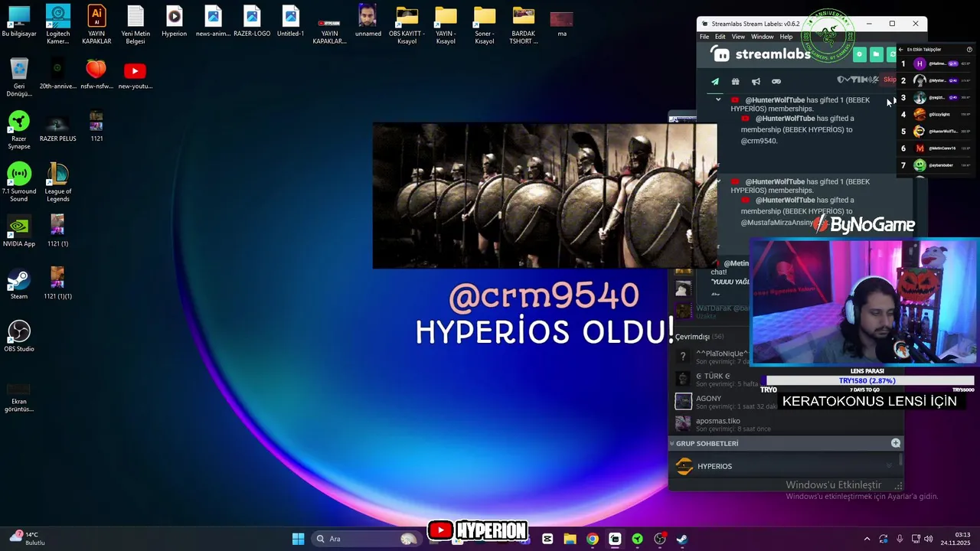Open the gamepad tab in Streamlabs
Viewport: 980px width, 551px height.
click(x=776, y=81)
